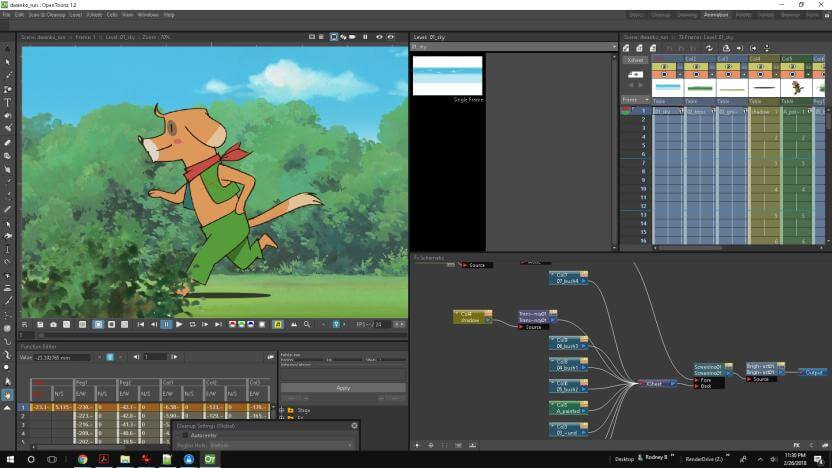Open the Table pegbar dropdown under Col4

coord(762,101)
